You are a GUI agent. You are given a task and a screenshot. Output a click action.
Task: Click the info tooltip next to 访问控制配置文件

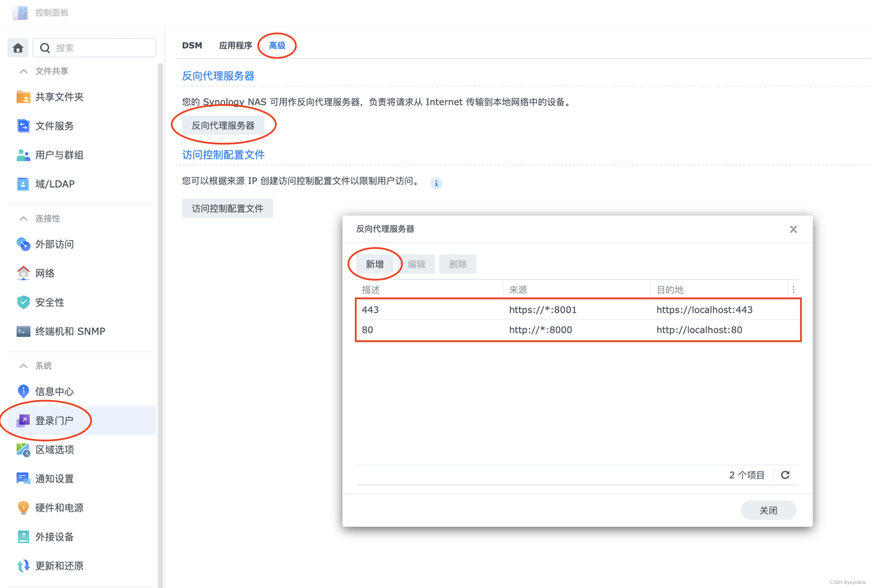click(x=435, y=182)
